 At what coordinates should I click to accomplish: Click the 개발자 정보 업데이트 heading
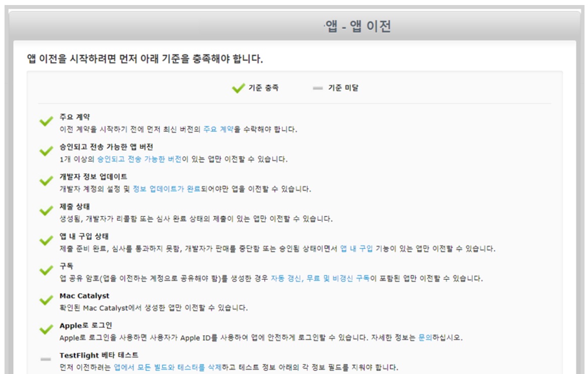click(x=93, y=176)
